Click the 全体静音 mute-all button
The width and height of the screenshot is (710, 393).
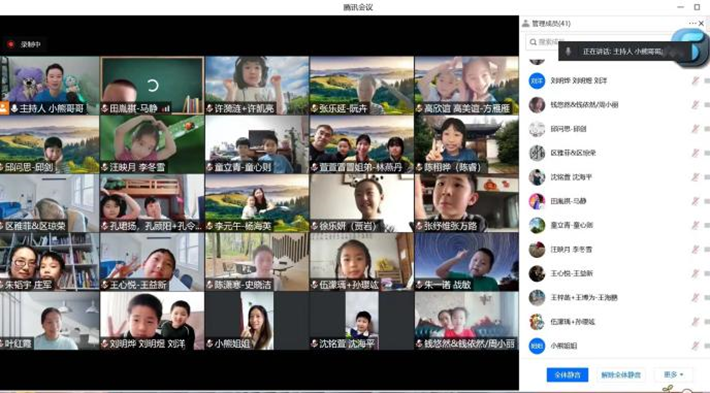567,374
